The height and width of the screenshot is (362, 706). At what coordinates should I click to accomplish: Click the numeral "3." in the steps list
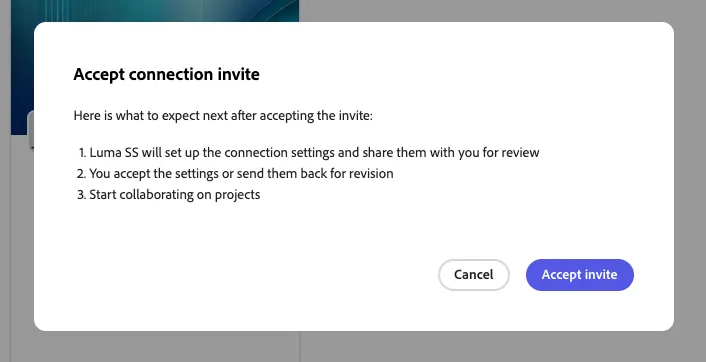[81, 195]
